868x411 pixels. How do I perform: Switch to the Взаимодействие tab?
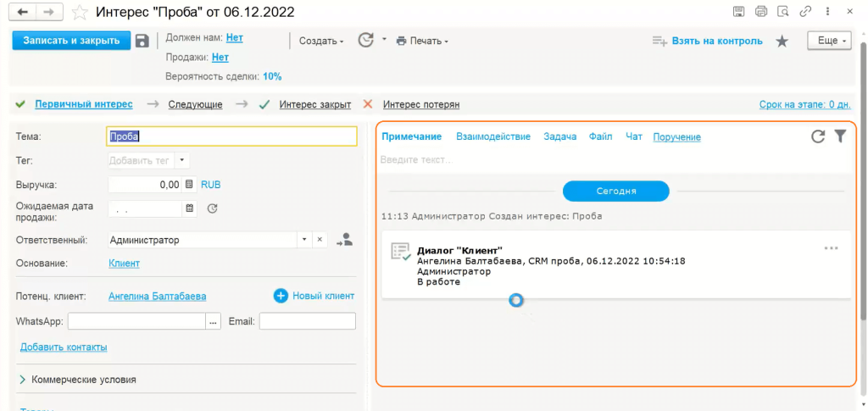493,136
